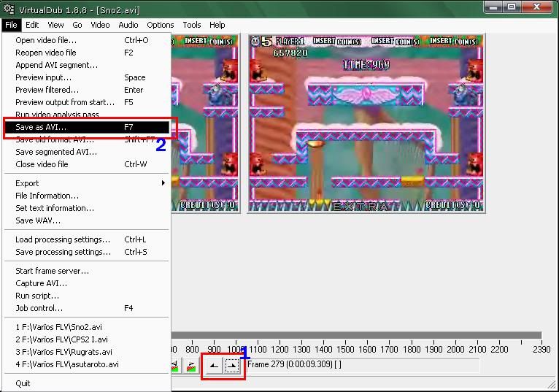This screenshot has height=392, width=559.
Task: Click the Frame 279 position field
Action: (363, 364)
